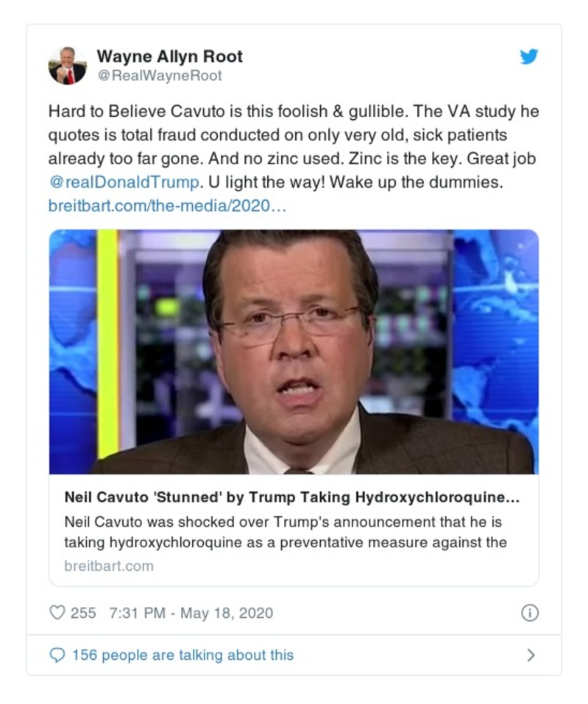The height and width of the screenshot is (704, 588).
Task: Click the Twitter bird logo
Action: point(529,57)
